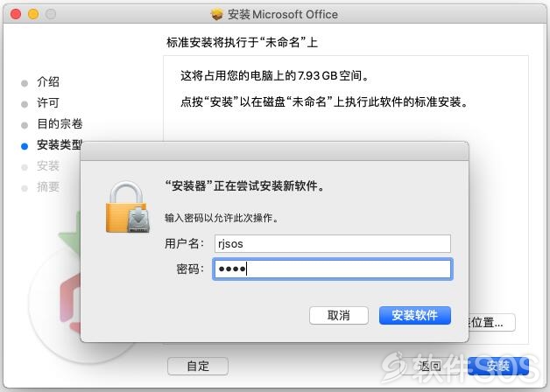The width and height of the screenshot is (550, 392).
Task: Focus the 密码 password field
Action: [333, 269]
